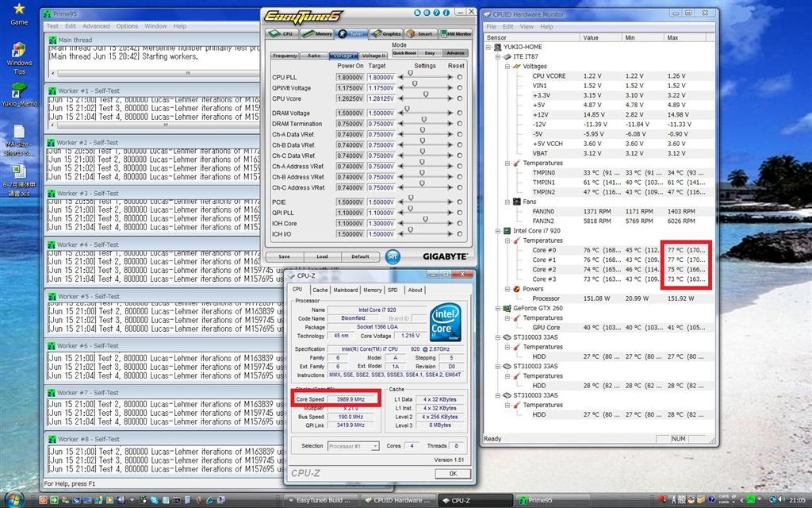Open the Game desktop icon
Image resolution: width=812 pixels, height=508 pixels.
click(x=19, y=14)
